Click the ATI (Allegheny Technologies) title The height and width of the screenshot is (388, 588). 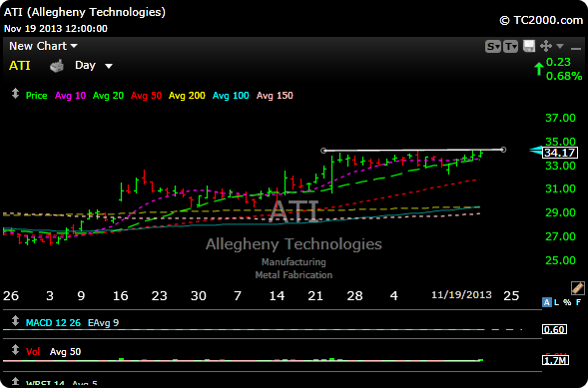coord(85,12)
